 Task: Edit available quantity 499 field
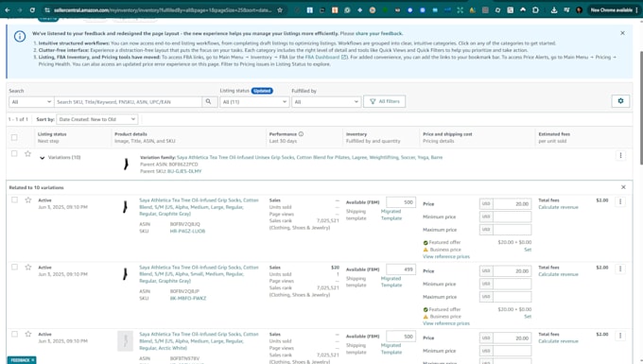[x=401, y=269]
